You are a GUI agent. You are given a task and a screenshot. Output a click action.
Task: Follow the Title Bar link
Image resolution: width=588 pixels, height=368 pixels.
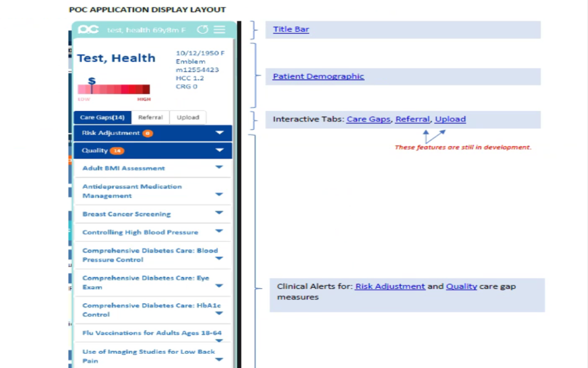pos(291,29)
